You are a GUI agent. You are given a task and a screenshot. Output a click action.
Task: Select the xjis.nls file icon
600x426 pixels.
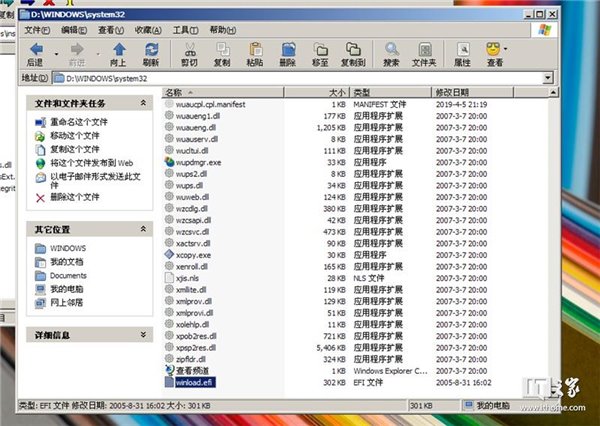pyautogui.click(x=169, y=278)
